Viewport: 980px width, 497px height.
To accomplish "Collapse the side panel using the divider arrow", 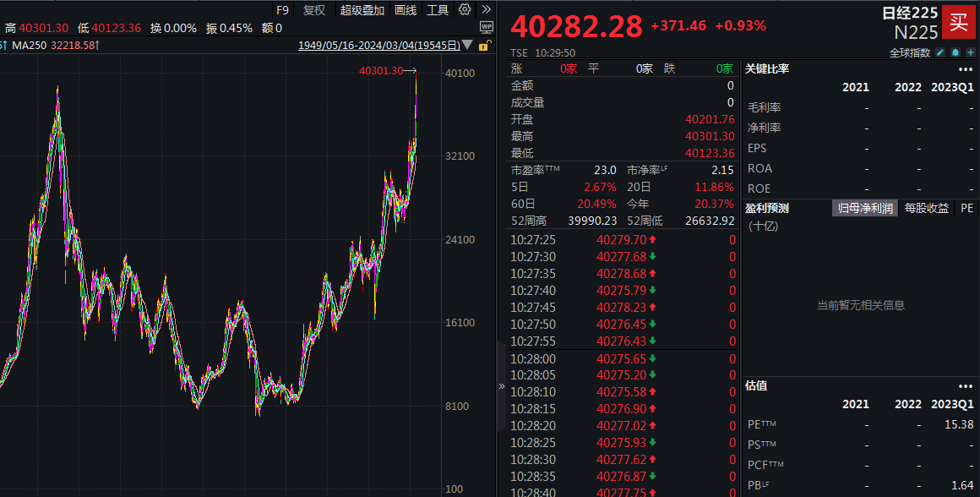I will point(501,386).
